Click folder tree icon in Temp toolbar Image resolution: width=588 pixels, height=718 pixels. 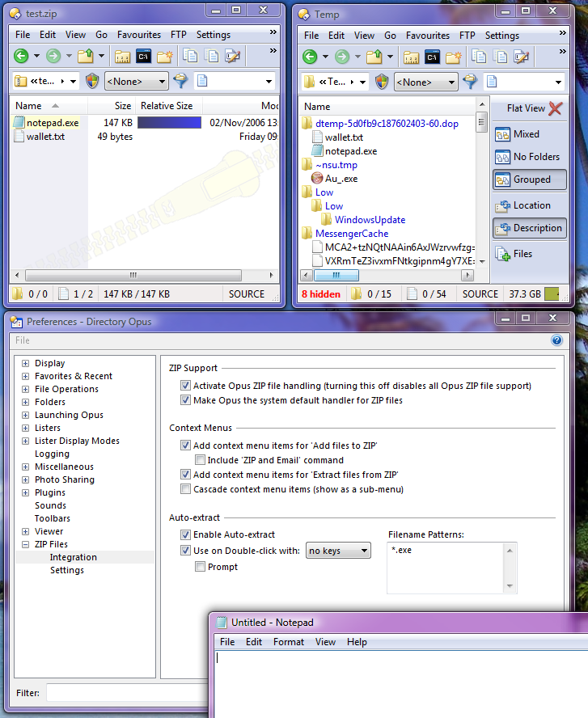(411, 57)
